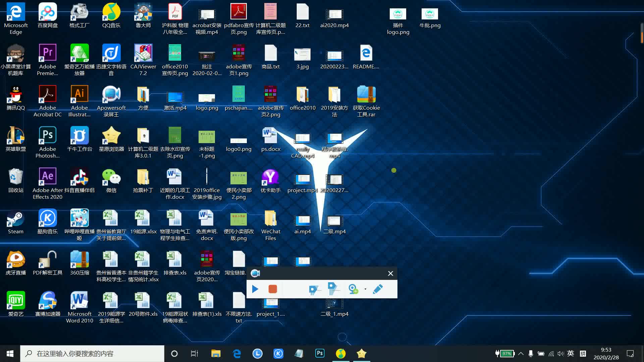The width and height of the screenshot is (644, 362).
Task: Switch input language via 英 indicator
Action: point(571,354)
